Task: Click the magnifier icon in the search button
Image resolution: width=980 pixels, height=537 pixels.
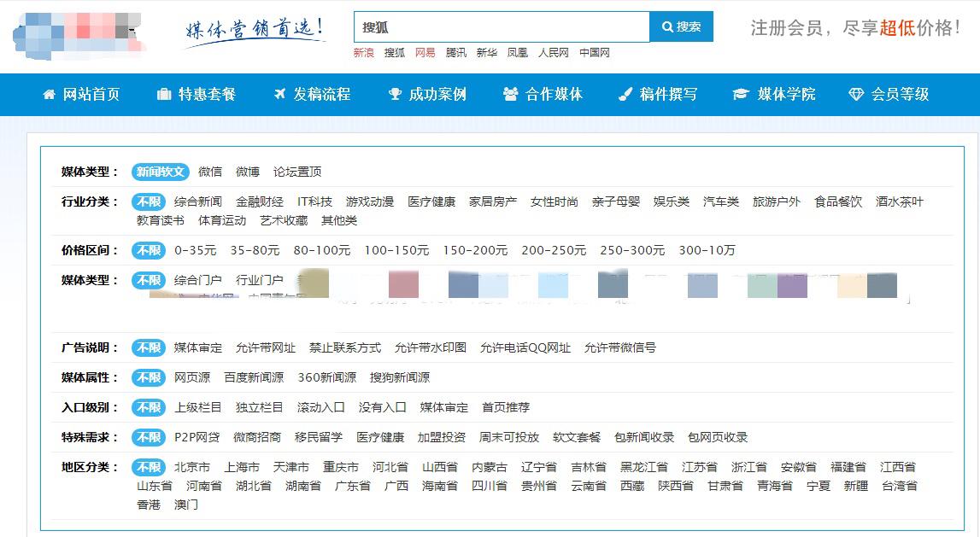Action: [669, 26]
